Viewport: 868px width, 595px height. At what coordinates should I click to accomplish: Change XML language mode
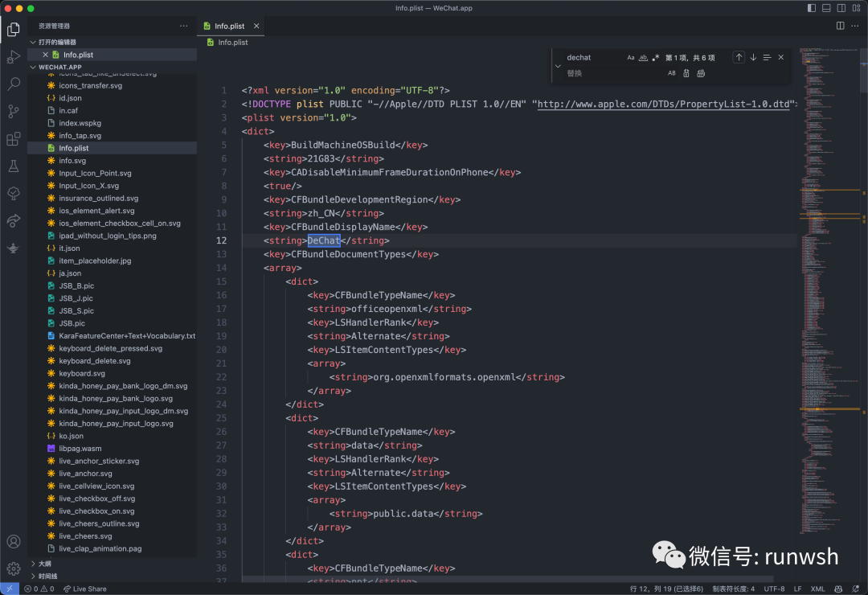(817, 589)
